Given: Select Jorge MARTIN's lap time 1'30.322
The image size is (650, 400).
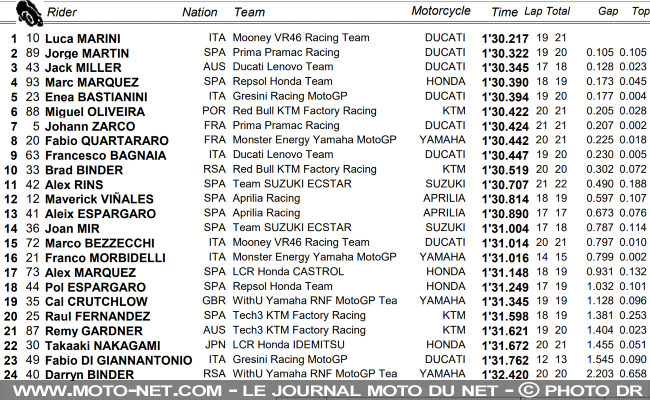Looking at the screenshot, I should tap(505, 53).
